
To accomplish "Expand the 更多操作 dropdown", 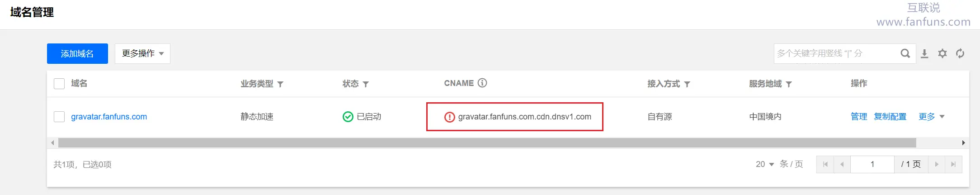I will point(142,53).
